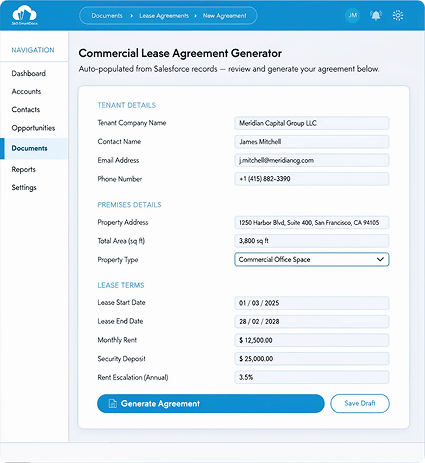
Task: Click Total Area field 3,800 sq ft
Action: point(312,241)
